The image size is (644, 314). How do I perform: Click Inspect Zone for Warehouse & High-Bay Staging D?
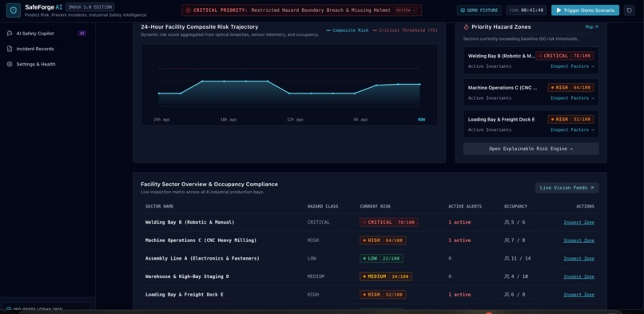[x=578, y=276]
